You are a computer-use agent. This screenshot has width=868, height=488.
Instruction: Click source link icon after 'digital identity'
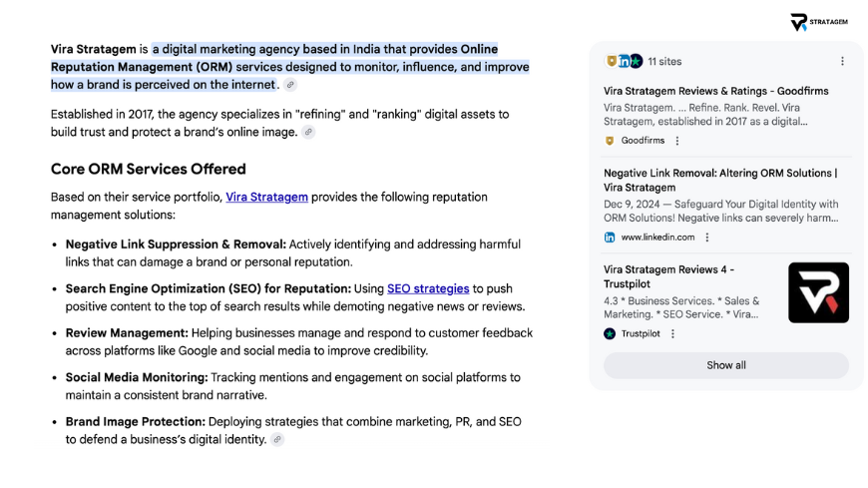pos(277,439)
